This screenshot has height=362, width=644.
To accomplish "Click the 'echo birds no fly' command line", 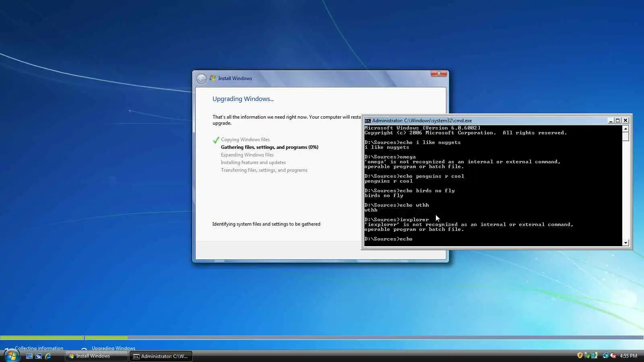I will click(x=409, y=191).
